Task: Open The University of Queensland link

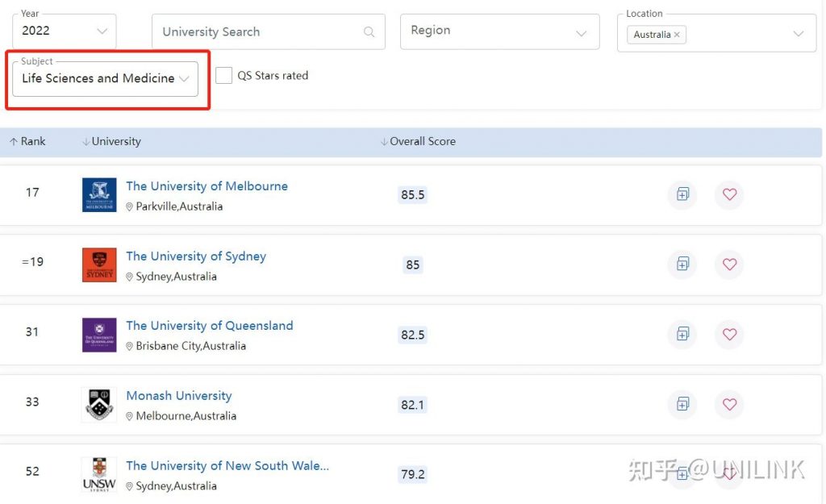Action: coord(210,326)
